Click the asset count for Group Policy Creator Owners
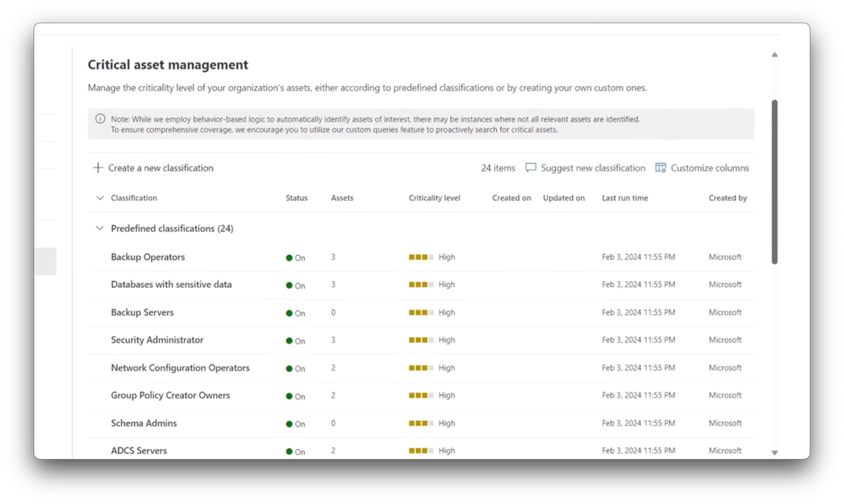 point(333,395)
